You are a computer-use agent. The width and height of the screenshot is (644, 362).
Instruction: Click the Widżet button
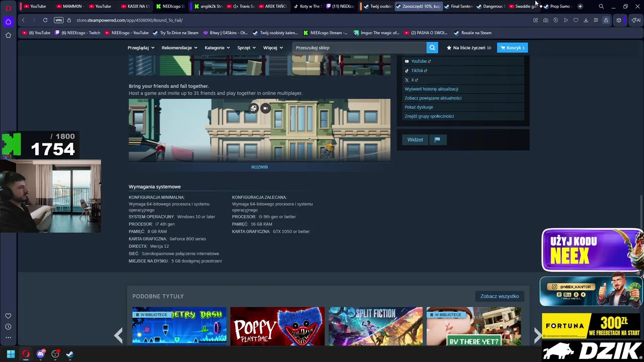click(x=415, y=139)
